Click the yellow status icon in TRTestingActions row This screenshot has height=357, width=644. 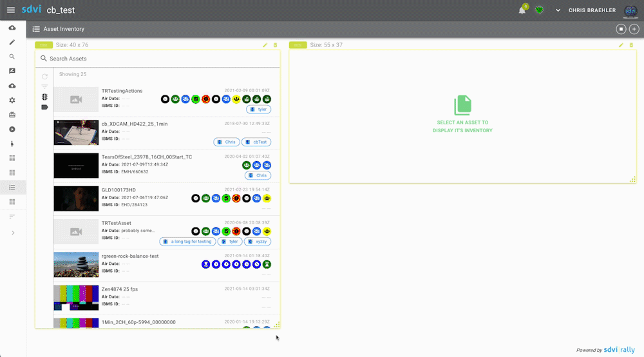pos(236,99)
